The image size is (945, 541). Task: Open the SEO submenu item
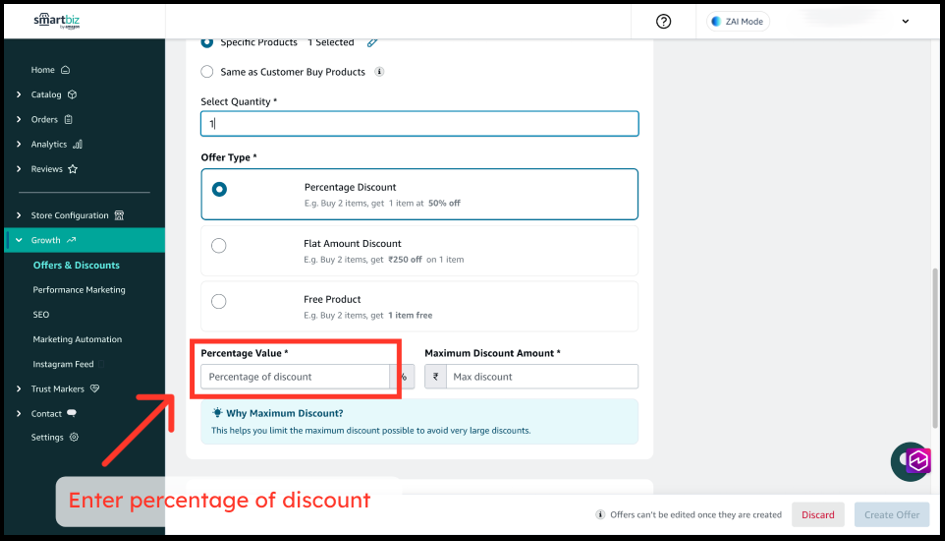[41, 314]
